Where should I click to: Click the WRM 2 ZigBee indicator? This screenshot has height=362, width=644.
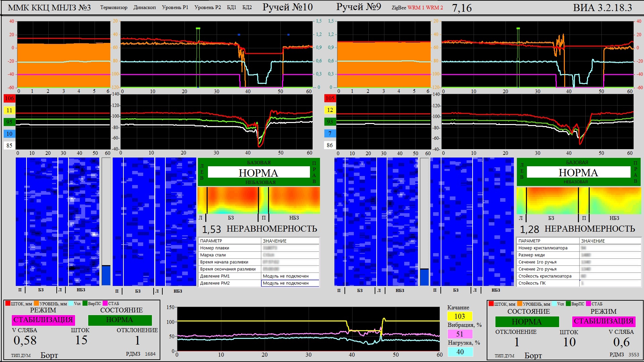tap(434, 7)
